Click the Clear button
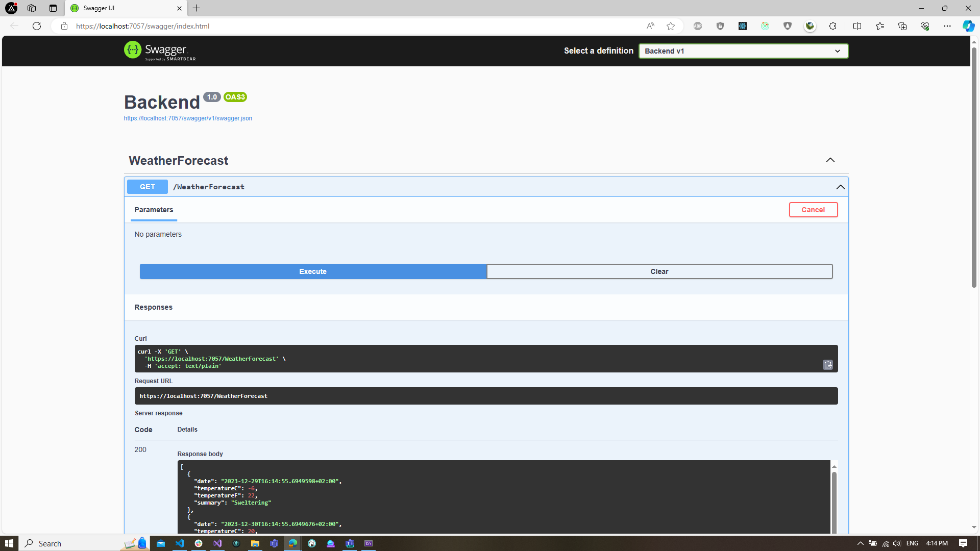Image resolution: width=980 pixels, height=551 pixels. pos(659,271)
